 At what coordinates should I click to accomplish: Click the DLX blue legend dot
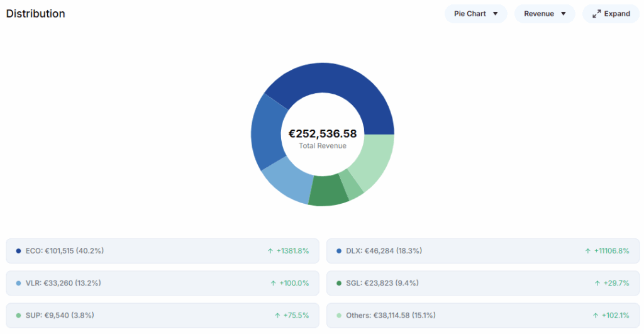[339, 251]
